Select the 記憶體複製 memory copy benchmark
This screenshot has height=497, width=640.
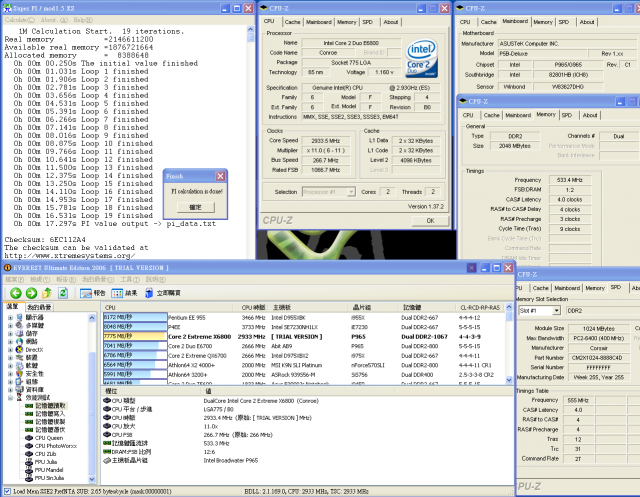50,422
